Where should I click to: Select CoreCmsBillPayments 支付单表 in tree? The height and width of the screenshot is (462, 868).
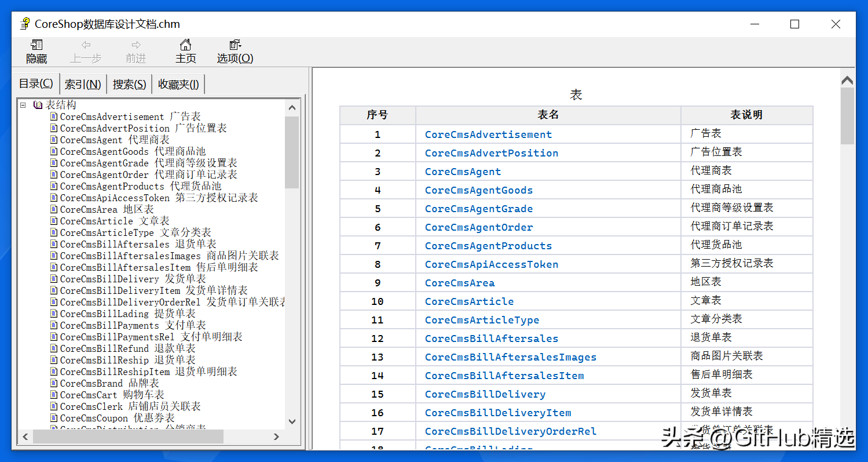point(133,325)
